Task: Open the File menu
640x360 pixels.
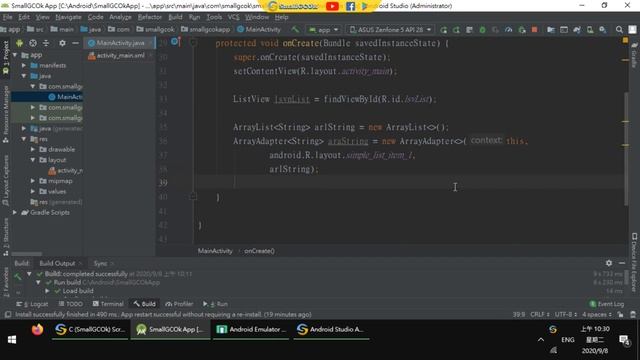Action: [x=7, y=17]
